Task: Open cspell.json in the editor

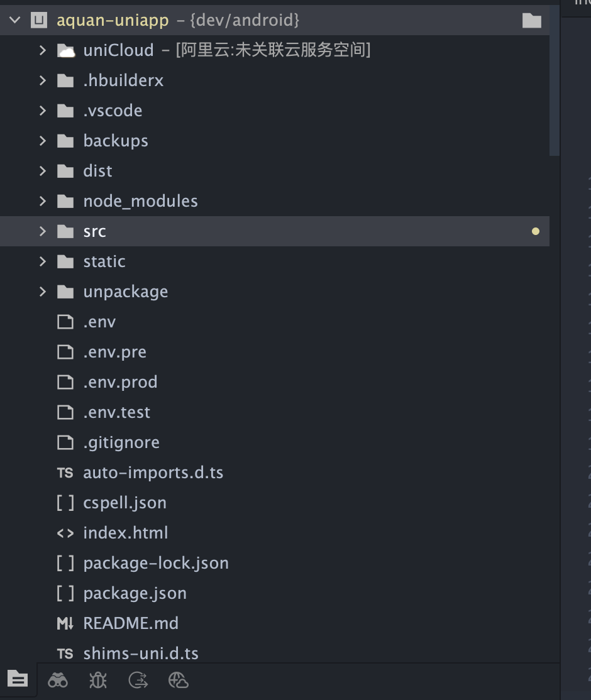Action: coord(124,503)
